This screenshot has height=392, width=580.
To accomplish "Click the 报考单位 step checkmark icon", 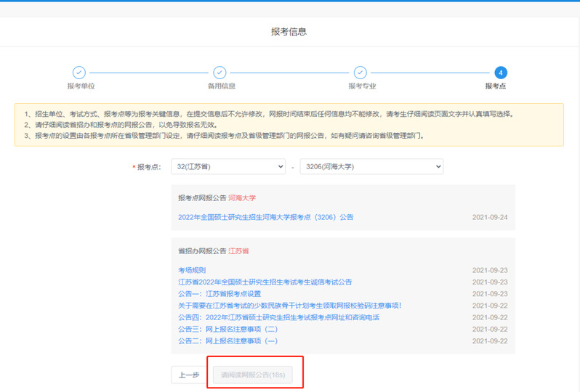I will (x=78, y=73).
